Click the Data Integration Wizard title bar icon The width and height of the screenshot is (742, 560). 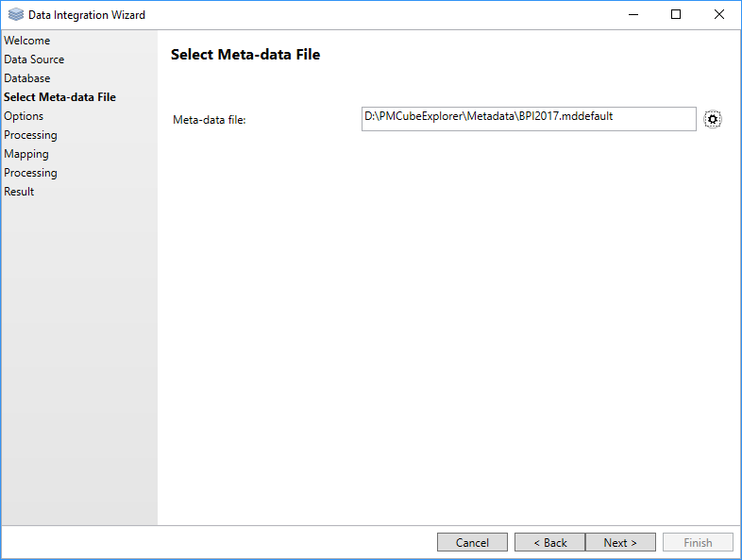click(x=16, y=15)
